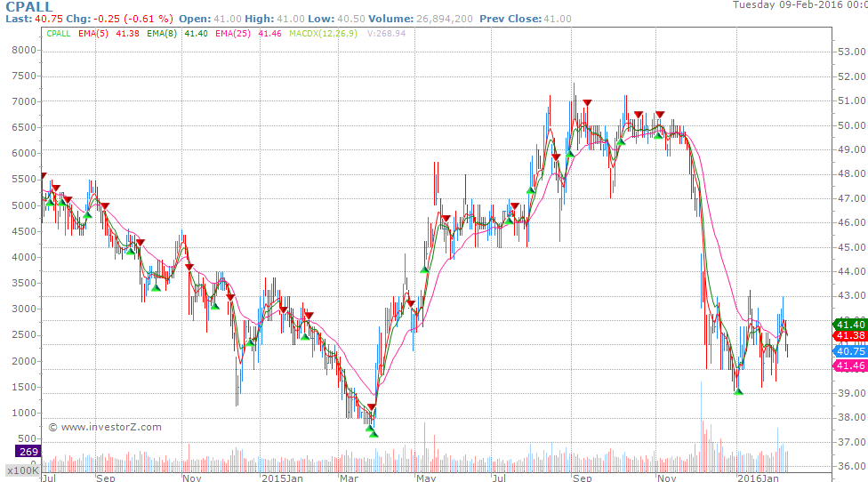Click the green 41.40 EMA(8) price tag
Image resolution: width=868 pixels, height=482 pixels.
pyautogui.click(x=849, y=325)
